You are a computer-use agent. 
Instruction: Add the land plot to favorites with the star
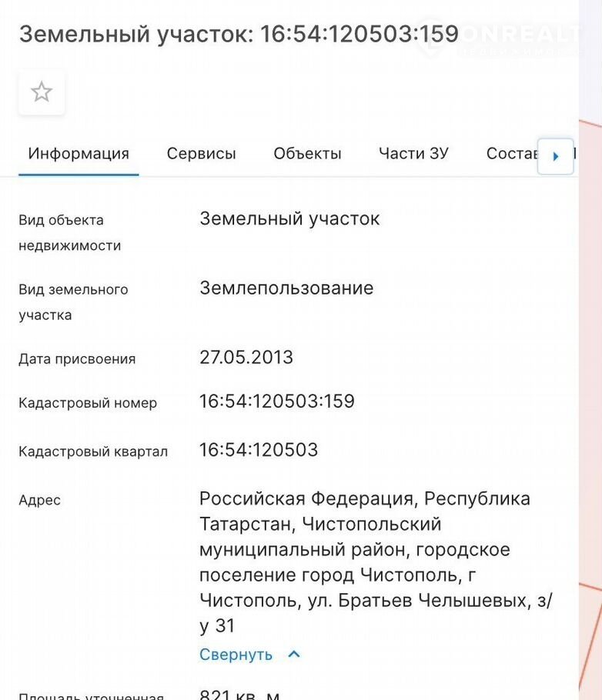pos(42,93)
